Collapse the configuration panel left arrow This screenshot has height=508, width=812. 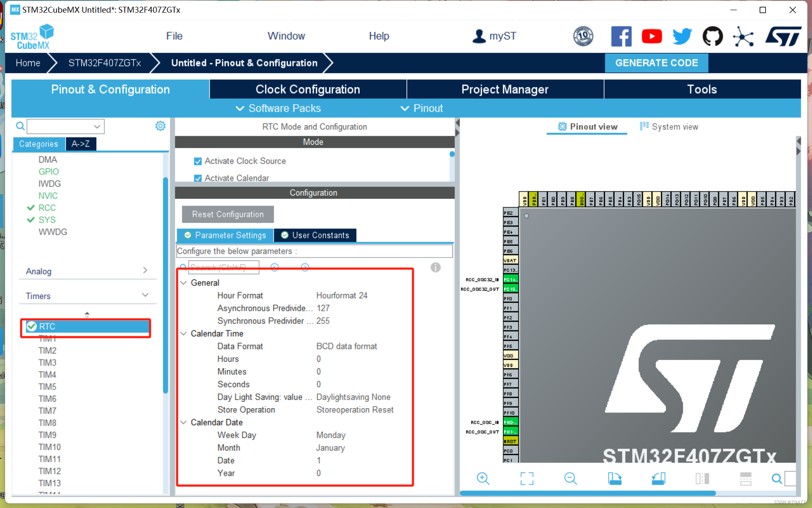[x=457, y=123]
